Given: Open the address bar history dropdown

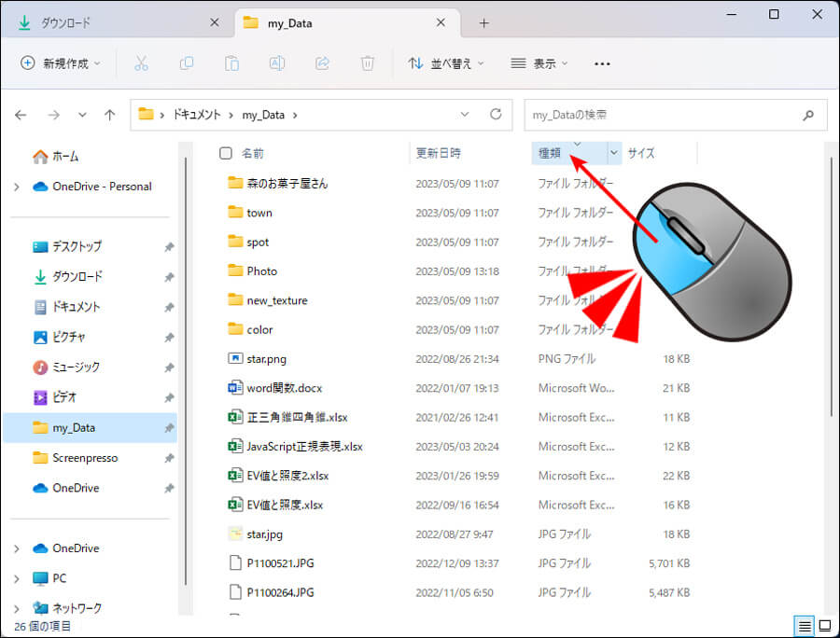Looking at the screenshot, I should pos(465,115).
